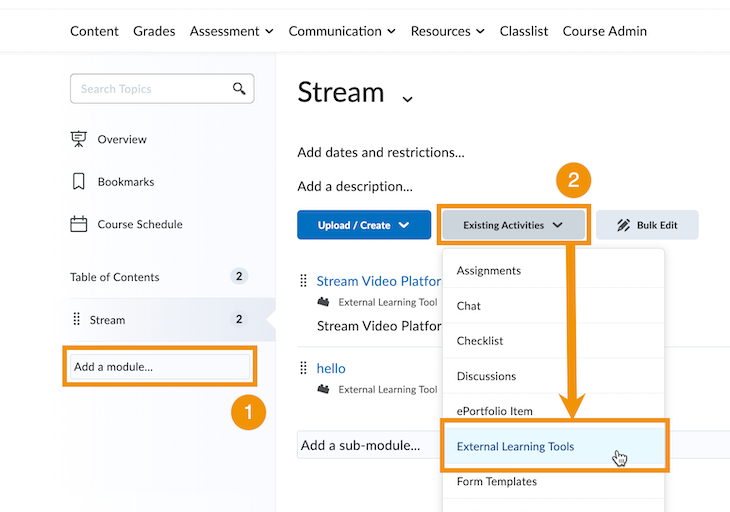Click the Bulk Edit pencil icon
This screenshot has width=730, height=512.
623,225
